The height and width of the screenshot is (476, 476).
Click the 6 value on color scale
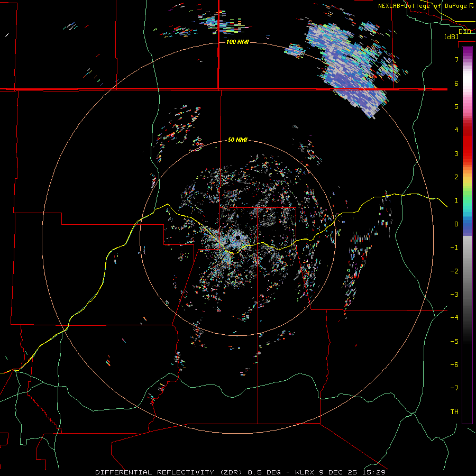point(456,83)
